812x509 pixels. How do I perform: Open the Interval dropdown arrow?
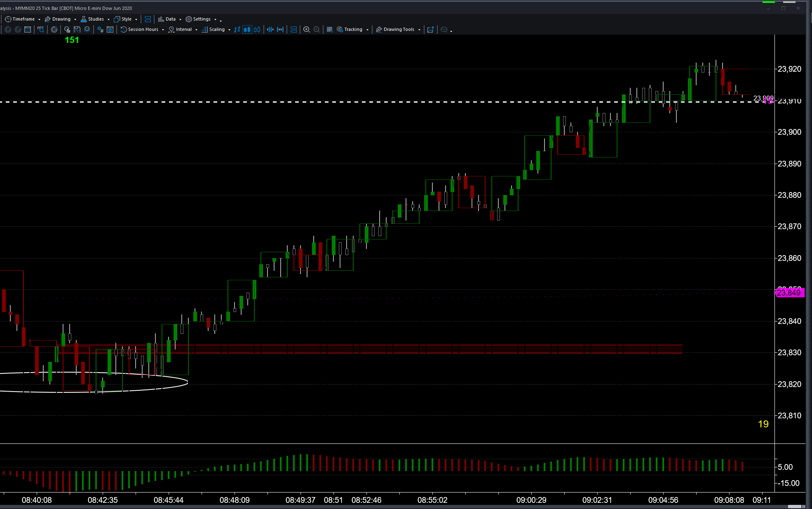click(196, 30)
